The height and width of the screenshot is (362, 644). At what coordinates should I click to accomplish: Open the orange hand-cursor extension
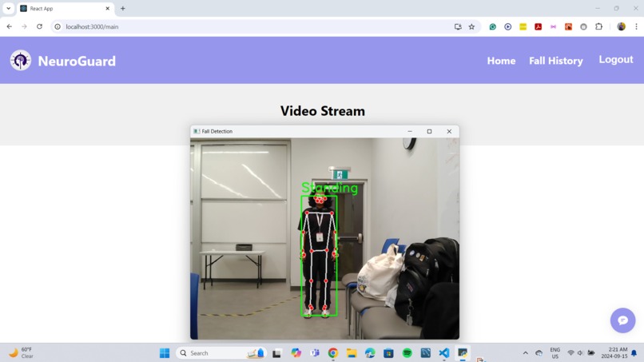click(568, 26)
